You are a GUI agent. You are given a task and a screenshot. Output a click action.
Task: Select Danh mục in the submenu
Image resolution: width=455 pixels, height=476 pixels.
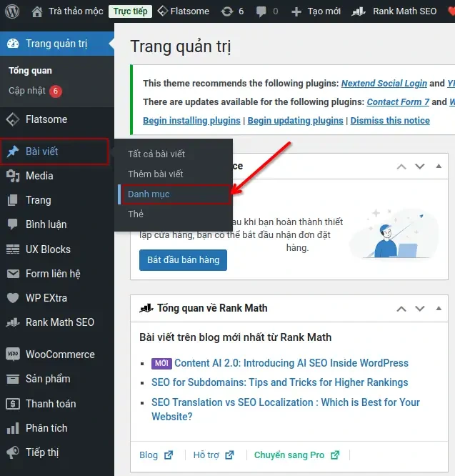click(x=149, y=194)
